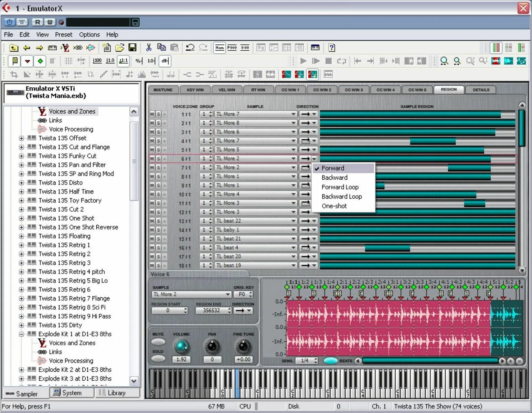The width and height of the screenshot is (532, 413).
Task: Select the Cut tool (scissors) in toolbar
Action: tap(149, 47)
